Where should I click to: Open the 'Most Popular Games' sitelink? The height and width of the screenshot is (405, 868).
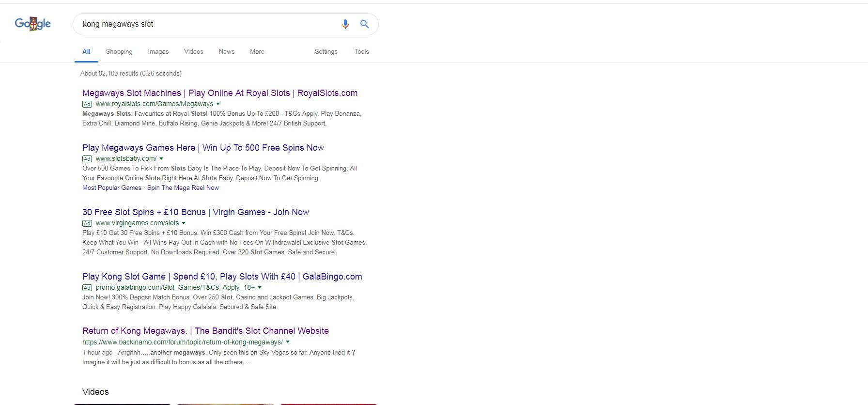(112, 188)
